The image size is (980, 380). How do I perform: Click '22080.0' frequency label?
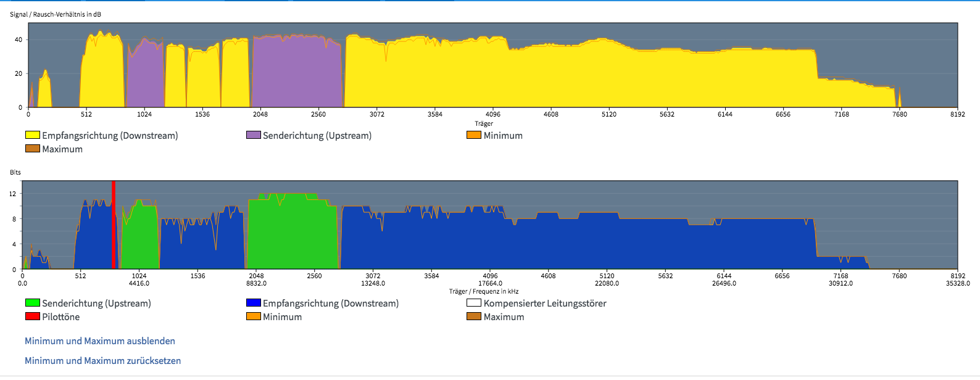[x=607, y=284]
